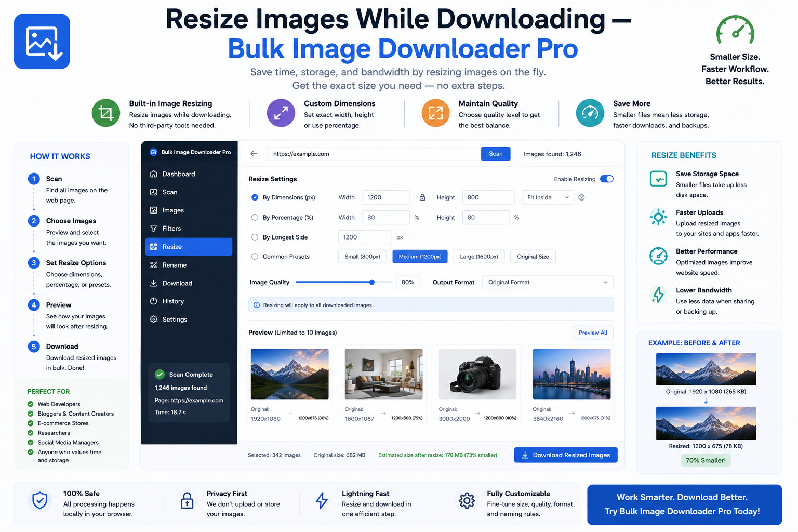Open Settings in the sidebar

point(188,320)
